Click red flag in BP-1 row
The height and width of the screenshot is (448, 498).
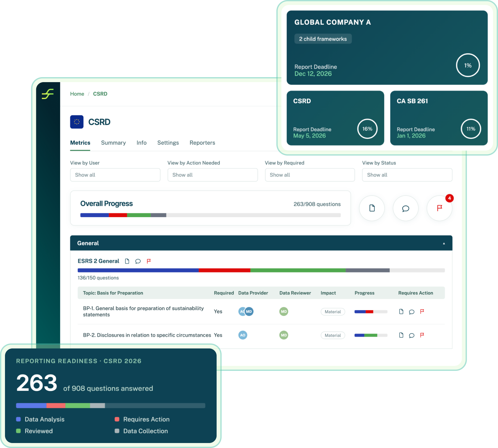422,312
